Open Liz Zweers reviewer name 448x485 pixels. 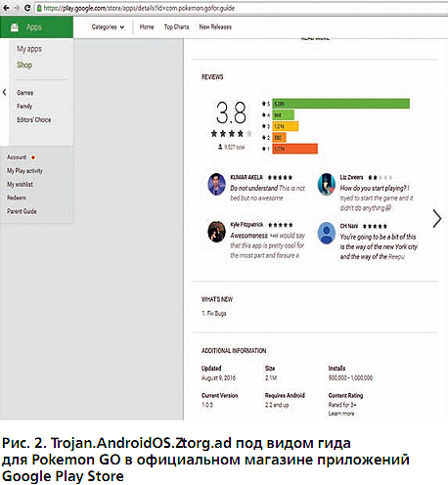coord(351,177)
